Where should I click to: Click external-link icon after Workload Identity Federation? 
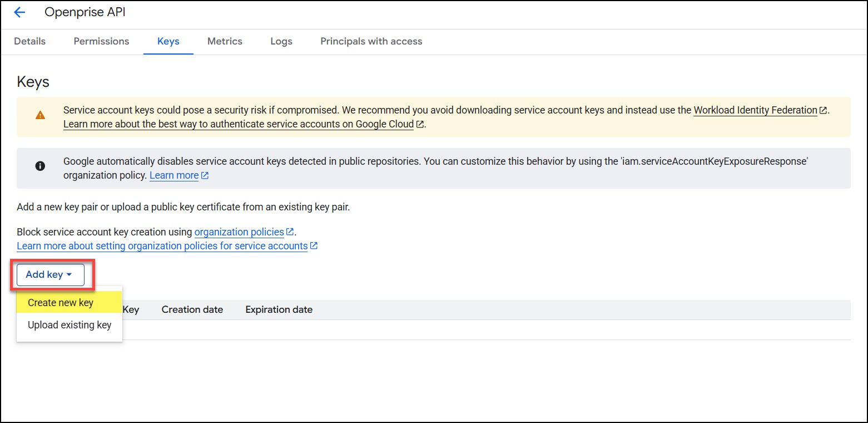click(823, 110)
